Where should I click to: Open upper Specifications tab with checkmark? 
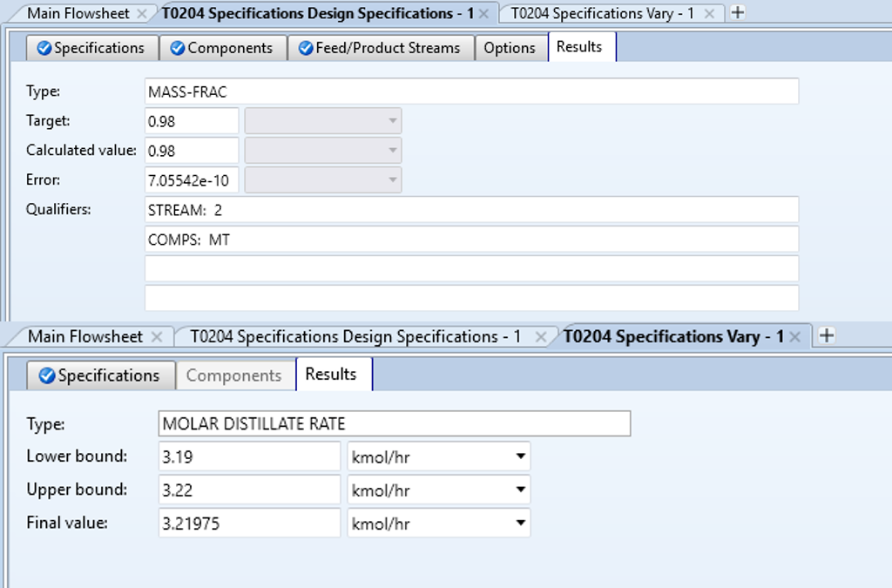pos(91,48)
